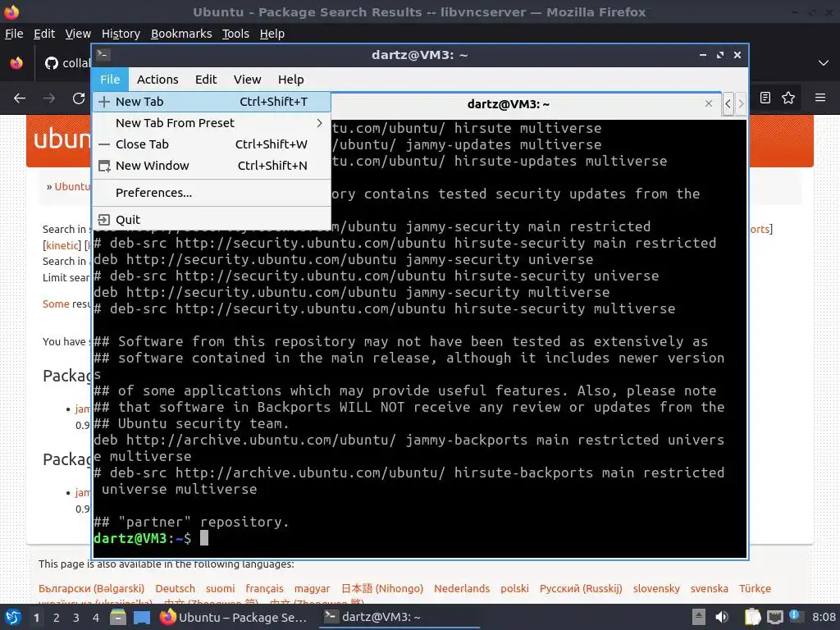Switch to Firefox window in taskbar
Image resolution: width=840 pixels, height=630 pixels.
(234, 617)
